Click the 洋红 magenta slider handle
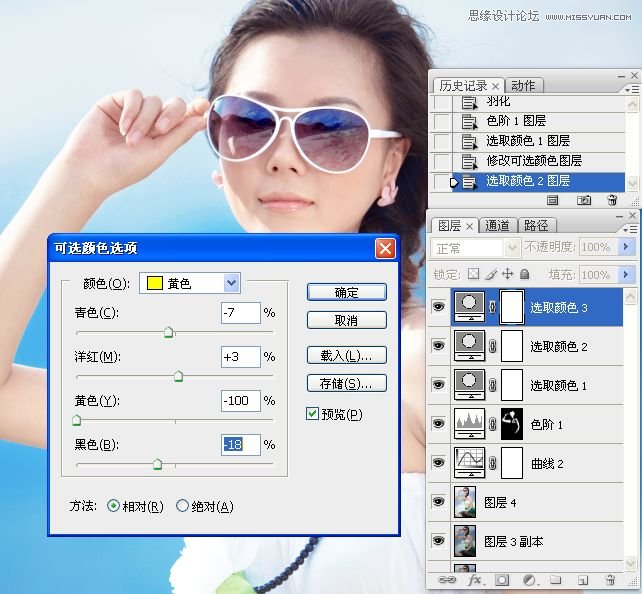Image resolution: width=642 pixels, height=594 pixels. click(x=178, y=377)
